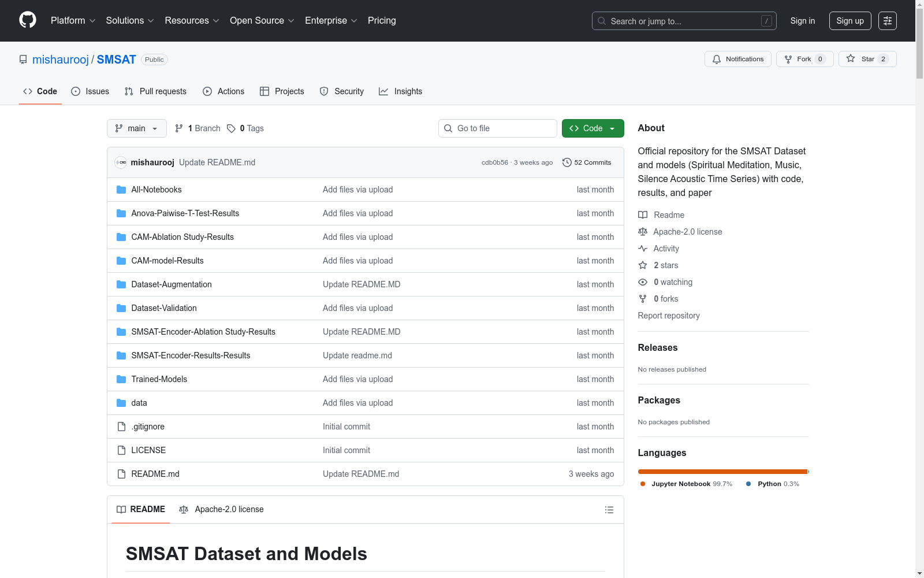Click the folder icon for data
This screenshot has width=924, height=578.
click(x=121, y=403)
